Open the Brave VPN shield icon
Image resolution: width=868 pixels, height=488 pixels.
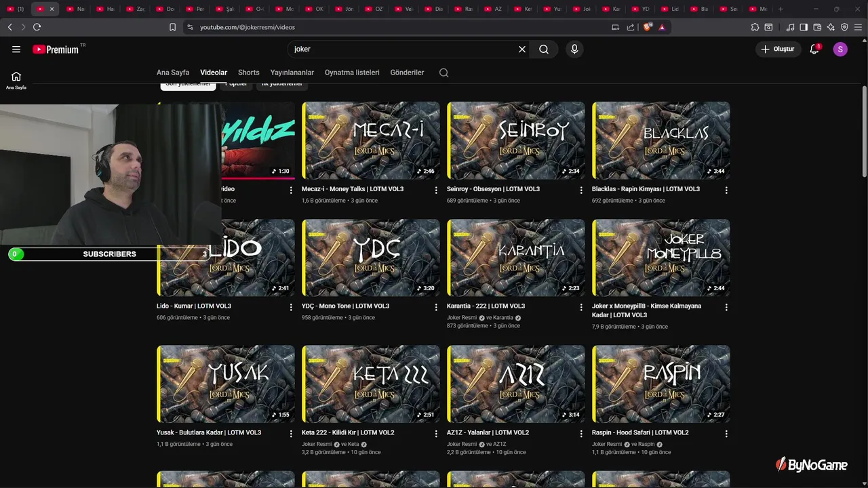(x=844, y=27)
